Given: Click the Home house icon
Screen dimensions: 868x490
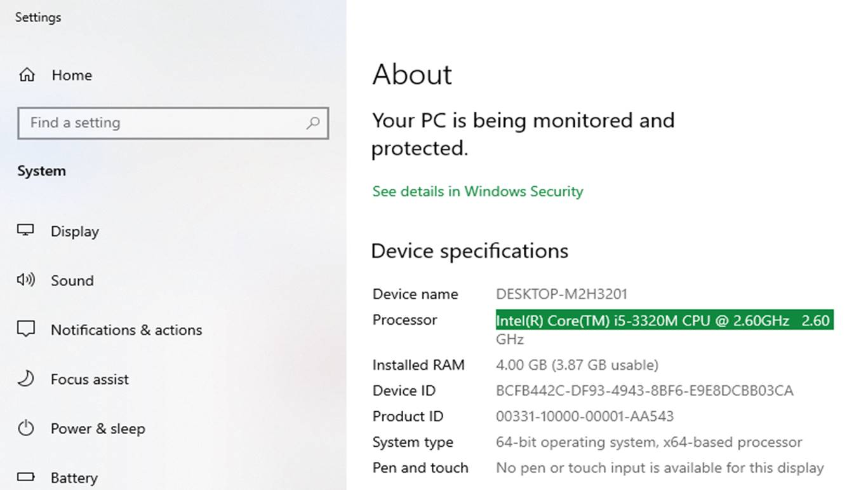Looking at the screenshot, I should tap(27, 75).
